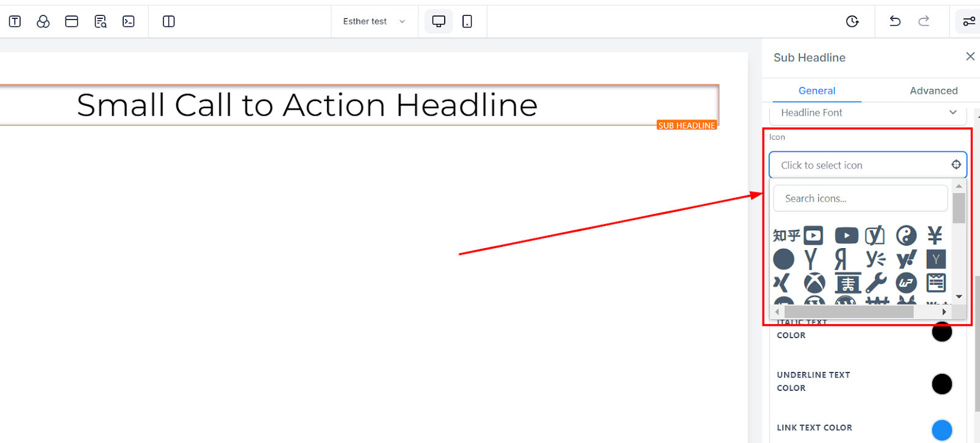
Task: Undo the last change
Action: [x=895, y=21]
